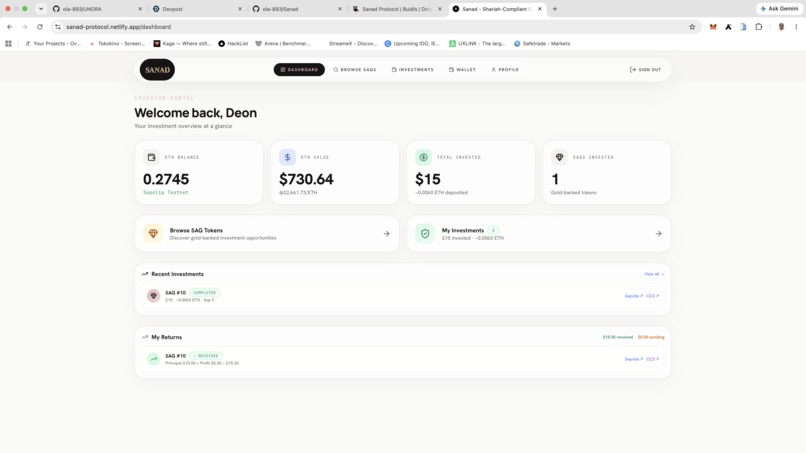Open the Profile tab
This screenshot has width=806, height=453.
tap(505, 69)
